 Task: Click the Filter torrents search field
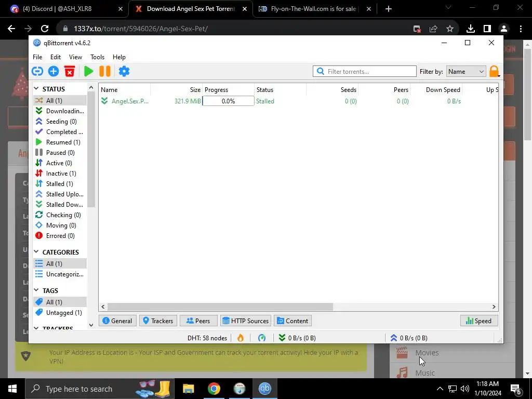click(x=365, y=72)
